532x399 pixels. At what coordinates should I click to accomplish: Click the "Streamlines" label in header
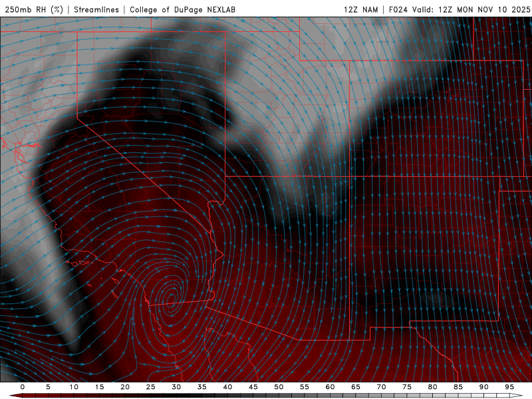(96, 9)
